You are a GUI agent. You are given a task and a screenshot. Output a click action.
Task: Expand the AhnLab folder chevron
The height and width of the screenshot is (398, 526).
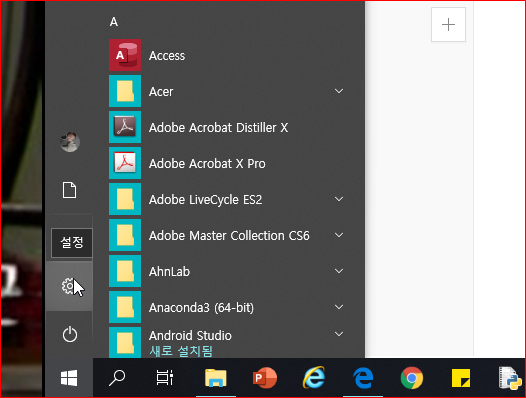pyautogui.click(x=339, y=271)
